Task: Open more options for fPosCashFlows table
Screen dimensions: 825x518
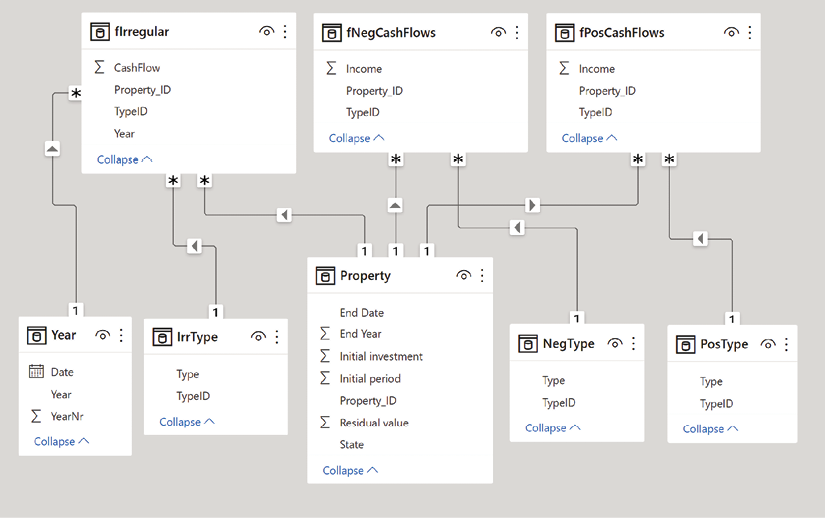Action: [x=750, y=33]
